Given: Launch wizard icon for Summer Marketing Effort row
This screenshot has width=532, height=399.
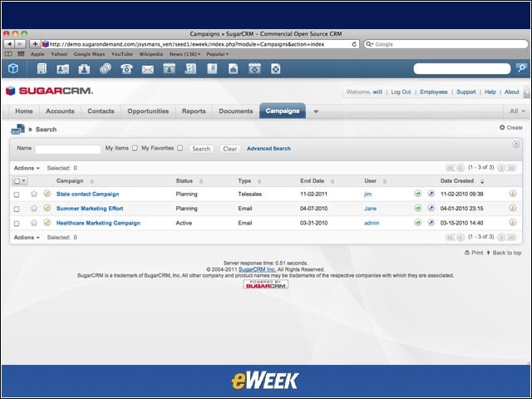Looking at the screenshot, I should coord(431,208).
